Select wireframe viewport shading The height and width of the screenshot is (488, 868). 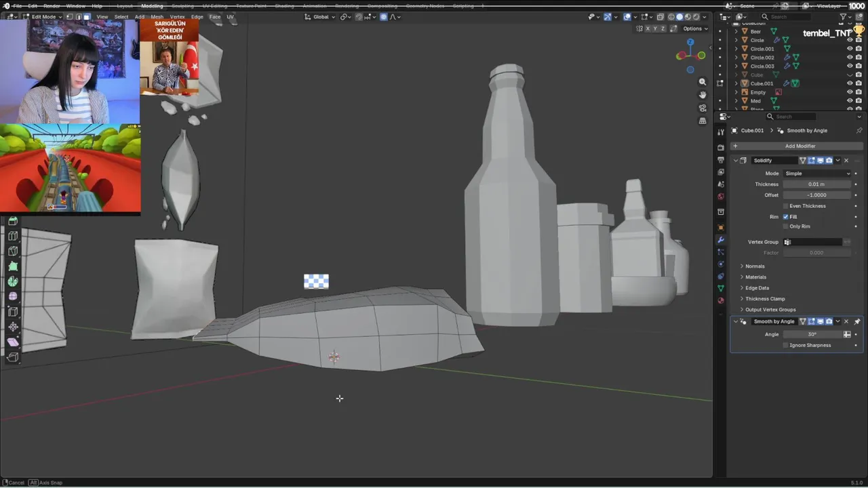(671, 17)
